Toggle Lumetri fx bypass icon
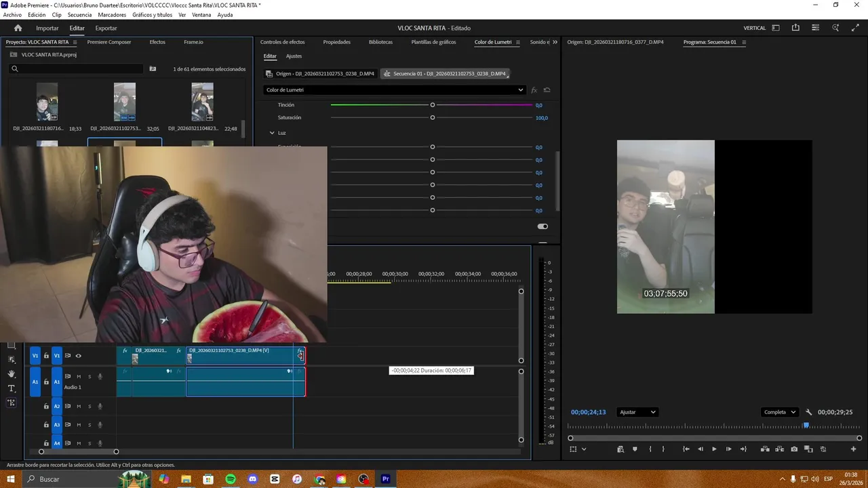The image size is (868, 488). point(534,90)
